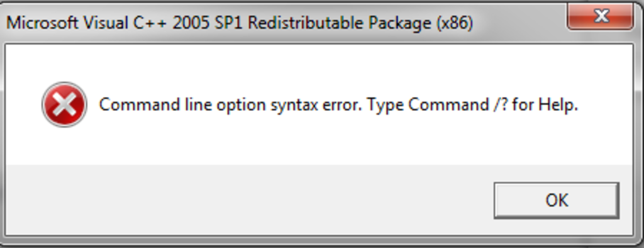Confirm the error with the OK button
Screen dimensions: 644x248
click(557, 200)
